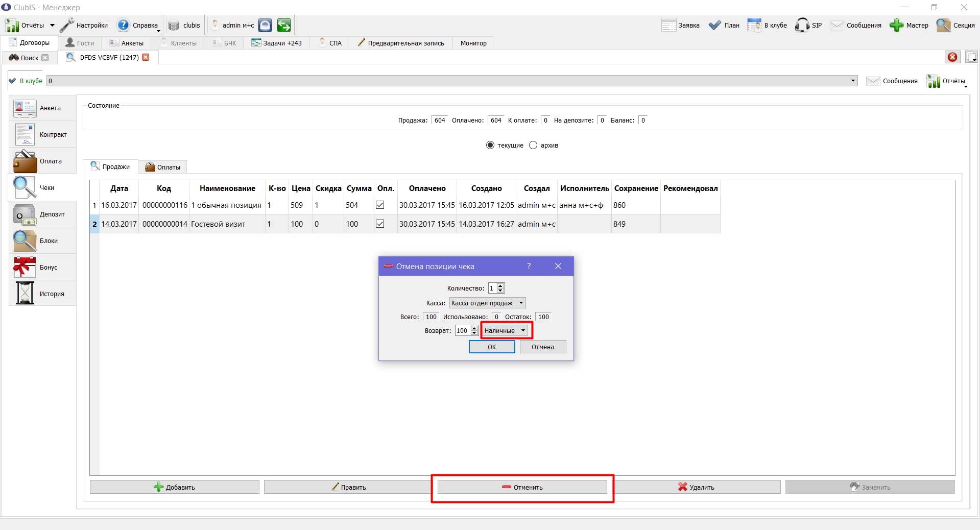Open the Депозит safe icon
Image resolution: width=980 pixels, height=530 pixels.
pyautogui.click(x=25, y=214)
